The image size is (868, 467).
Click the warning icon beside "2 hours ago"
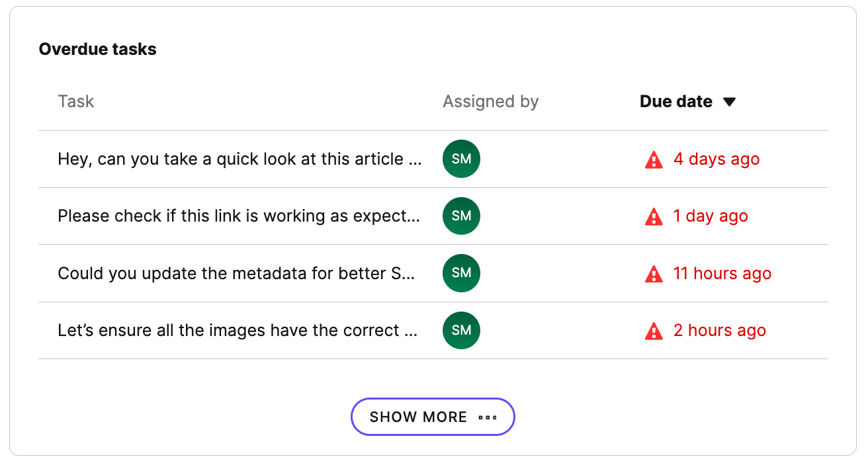[x=654, y=331]
